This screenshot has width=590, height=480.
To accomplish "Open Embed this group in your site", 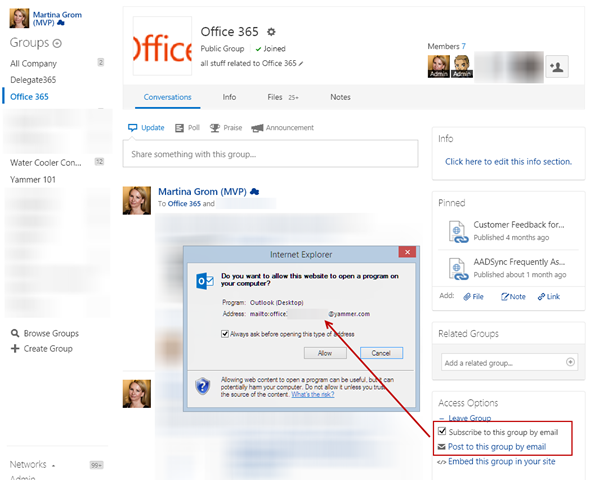I will [501, 462].
